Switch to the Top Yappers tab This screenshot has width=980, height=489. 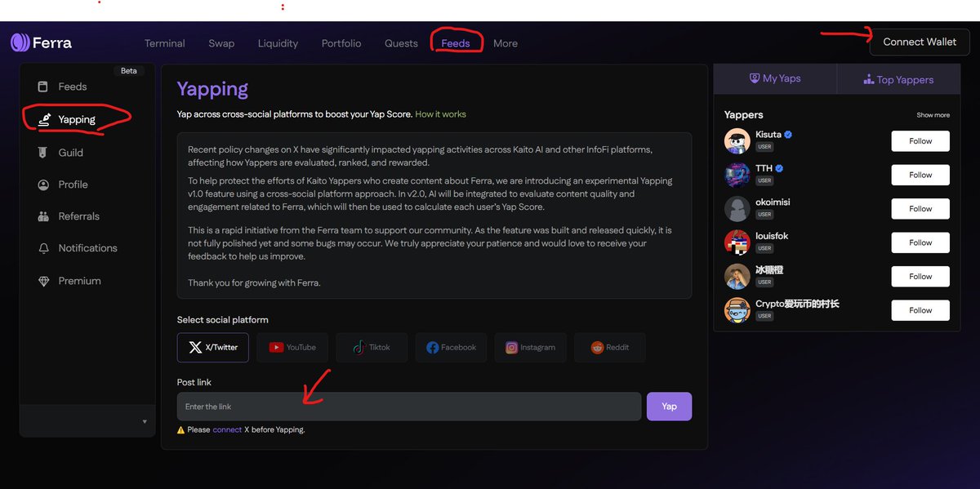click(898, 79)
